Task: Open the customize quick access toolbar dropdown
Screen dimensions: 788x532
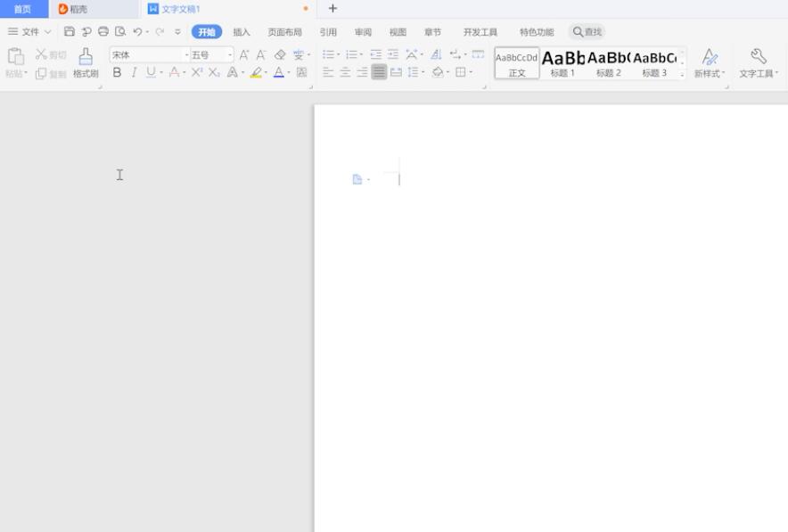Action: pos(177,32)
